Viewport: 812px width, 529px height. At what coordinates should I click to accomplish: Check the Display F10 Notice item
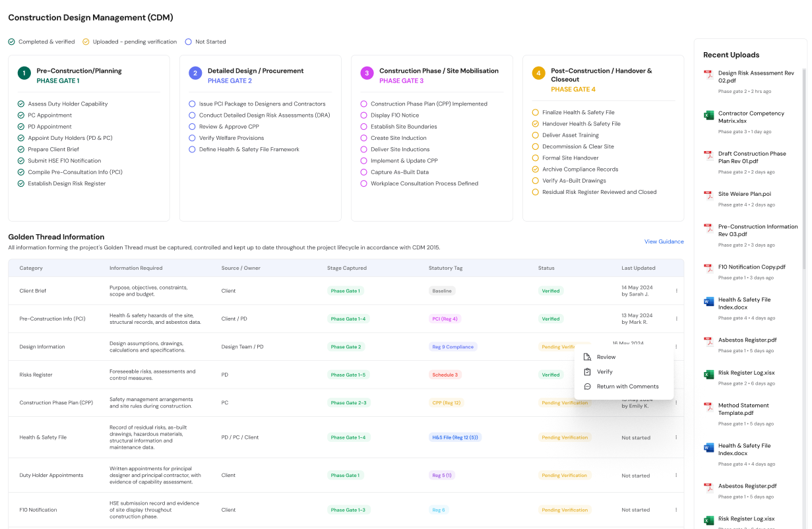(x=363, y=115)
